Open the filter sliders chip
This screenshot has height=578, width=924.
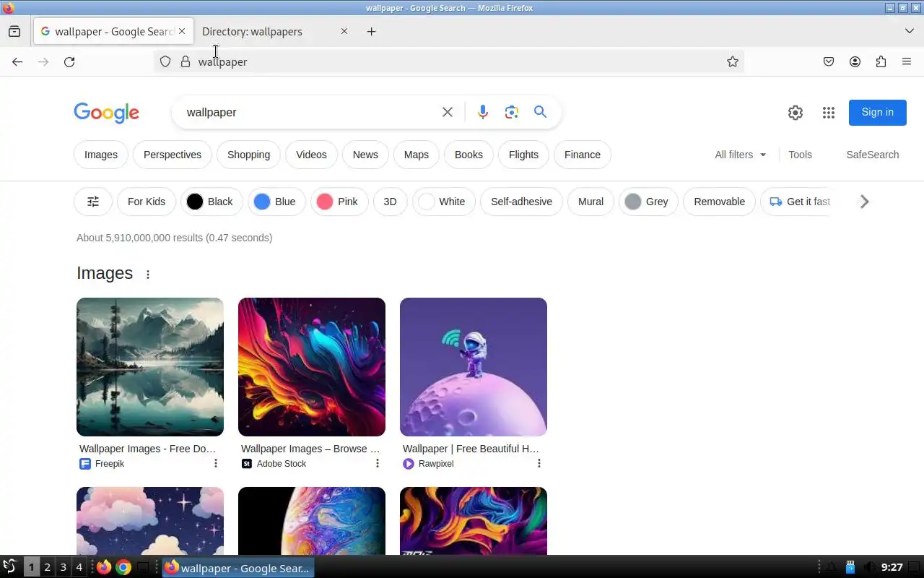click(93, 202)
